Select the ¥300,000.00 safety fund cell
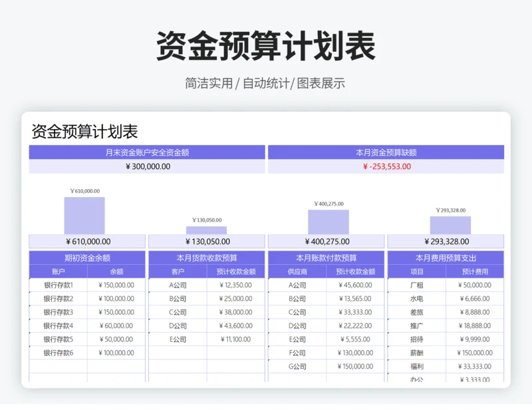The width and height of the screenshot is (532, 410). click(x=147, y=166)
